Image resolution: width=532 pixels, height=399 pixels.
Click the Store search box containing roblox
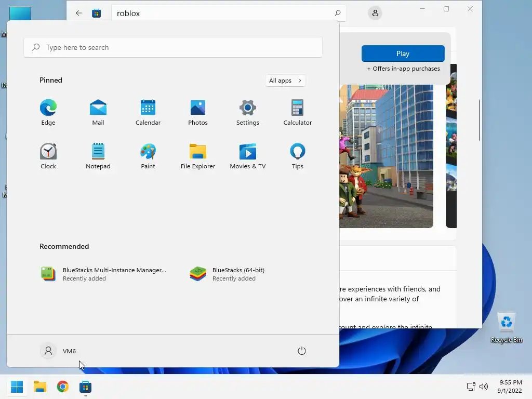[x=229, y=13]
